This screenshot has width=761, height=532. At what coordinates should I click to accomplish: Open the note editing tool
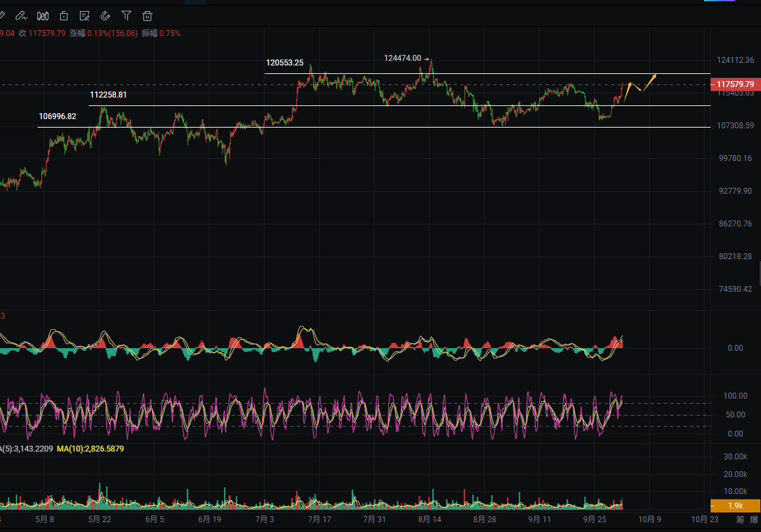coord(84,16)
